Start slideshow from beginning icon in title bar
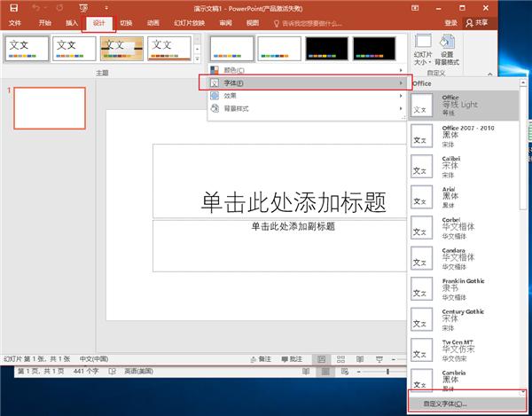This screenshot has width=532, height=416. pyautogui.click(x=83, y=8)
